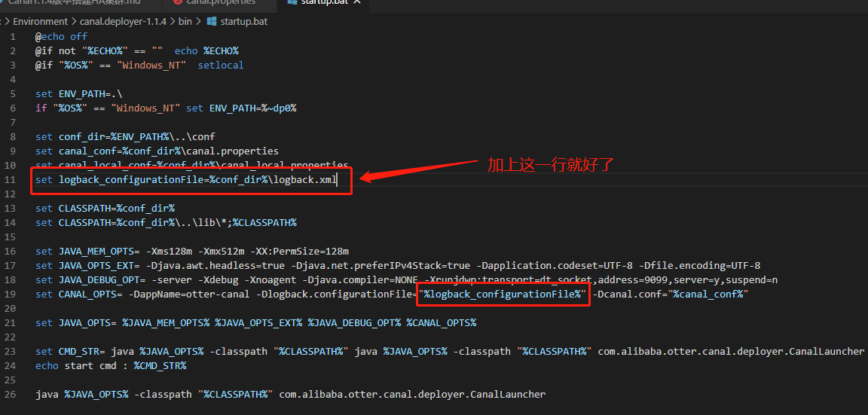Select the startup.bat editor tab
The height and width of the screenshot is (415, 868).
click(325, 3)
